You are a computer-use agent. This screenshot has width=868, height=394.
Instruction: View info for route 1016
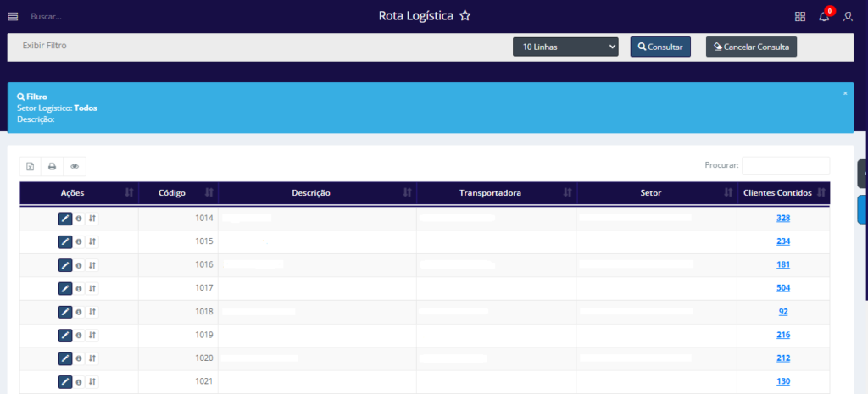tap(79, 265)
